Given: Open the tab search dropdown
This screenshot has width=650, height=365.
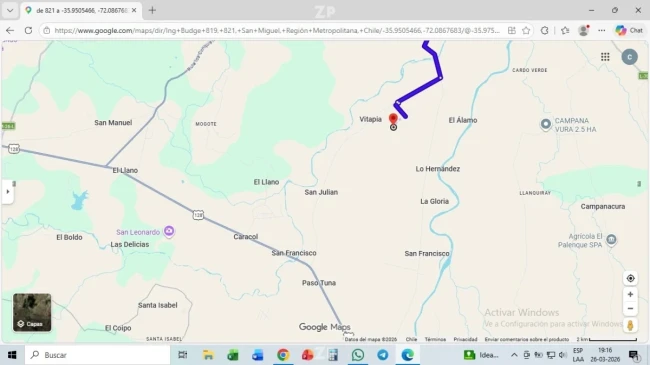Looking at the screenshot, I should pos(10,10).
